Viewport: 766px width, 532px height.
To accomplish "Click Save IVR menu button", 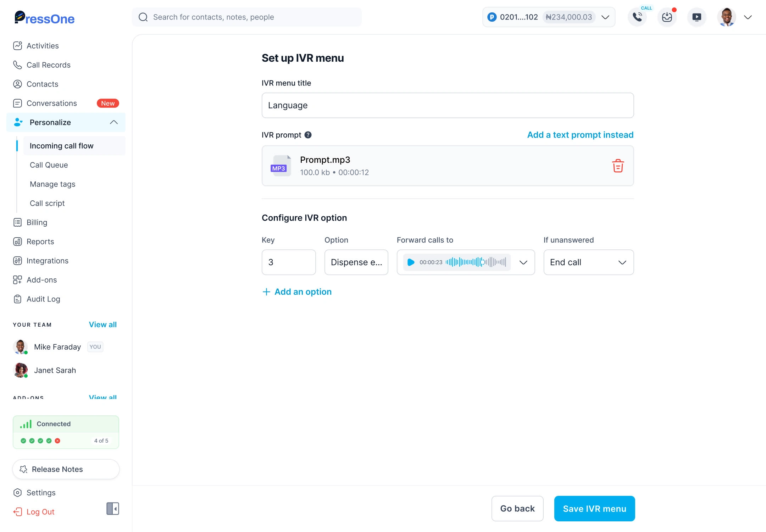I will pyautogui.click(x=594, y=509).
